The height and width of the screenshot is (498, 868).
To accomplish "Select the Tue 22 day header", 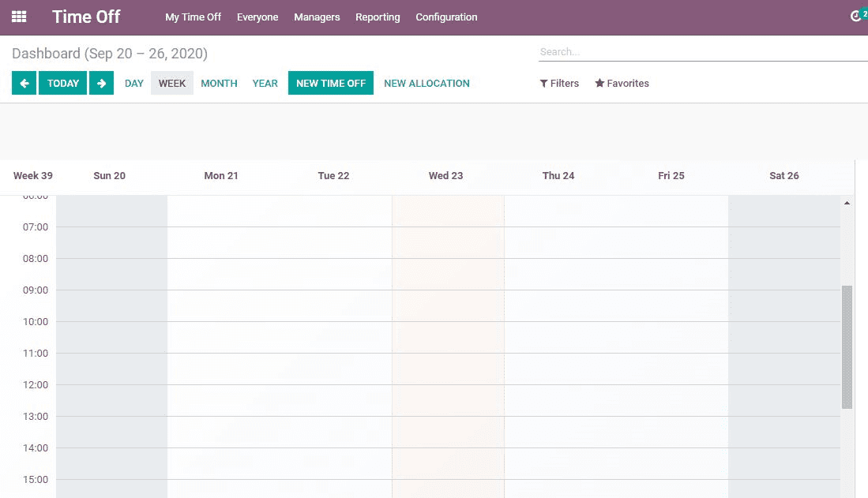I will point(333,175).
